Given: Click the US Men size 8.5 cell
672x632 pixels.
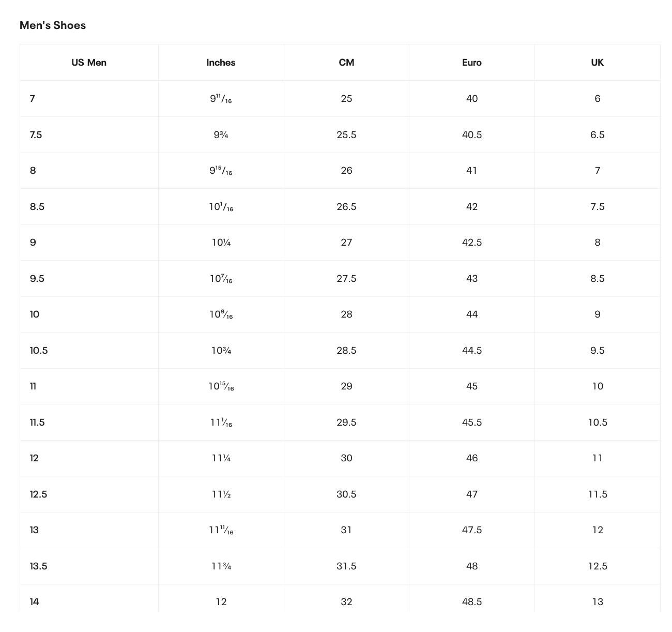Looking at the screenshot, I should [x=37, y=207].
